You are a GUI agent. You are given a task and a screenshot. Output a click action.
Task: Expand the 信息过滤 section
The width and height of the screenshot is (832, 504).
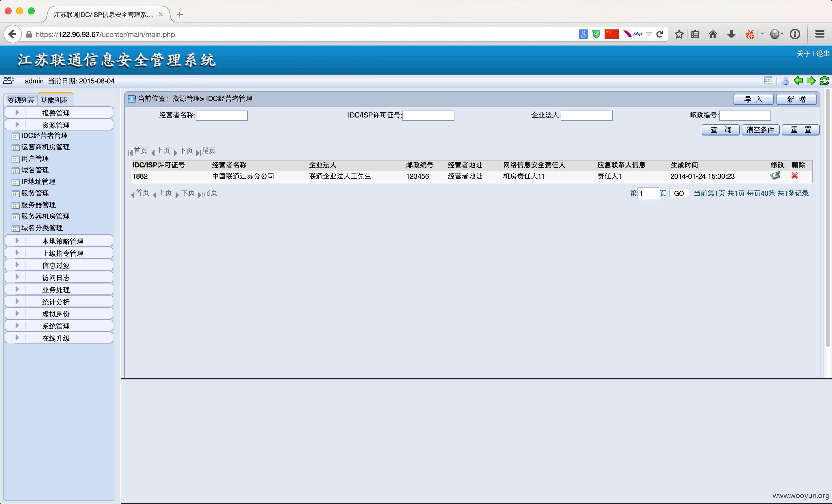click(59, 265)
